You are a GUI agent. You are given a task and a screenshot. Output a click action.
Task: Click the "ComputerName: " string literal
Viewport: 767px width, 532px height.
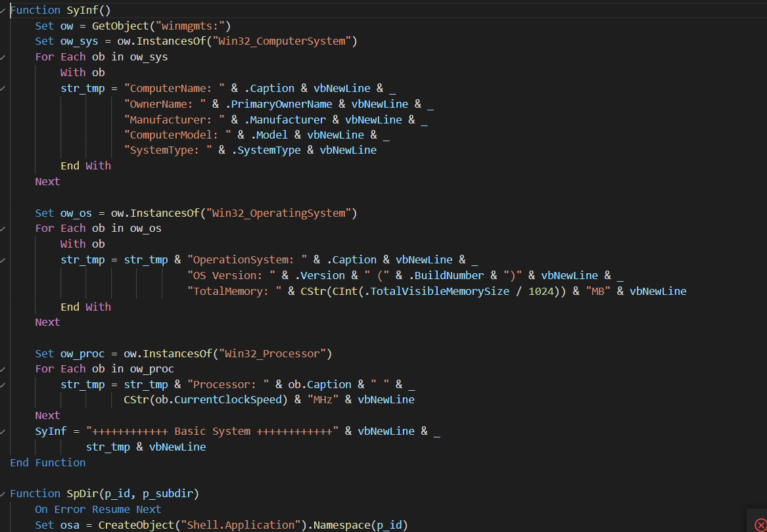(x=174, y=89)
